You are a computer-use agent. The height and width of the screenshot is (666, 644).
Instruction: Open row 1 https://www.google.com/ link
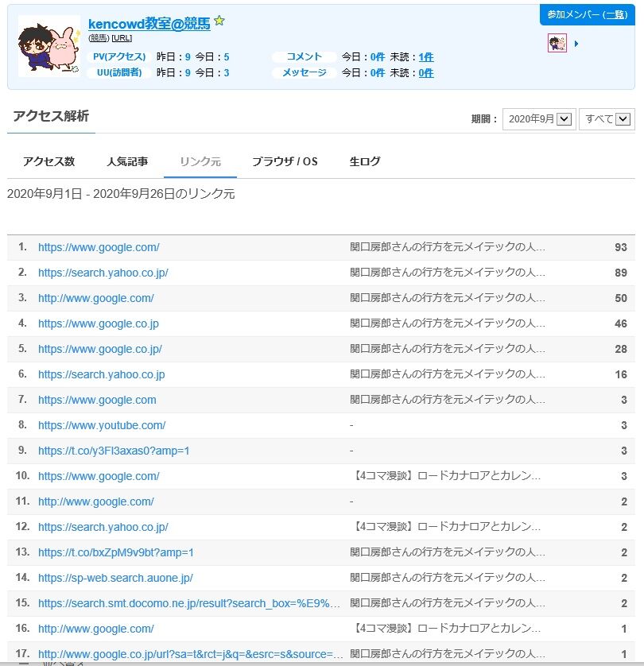[99, 247]
